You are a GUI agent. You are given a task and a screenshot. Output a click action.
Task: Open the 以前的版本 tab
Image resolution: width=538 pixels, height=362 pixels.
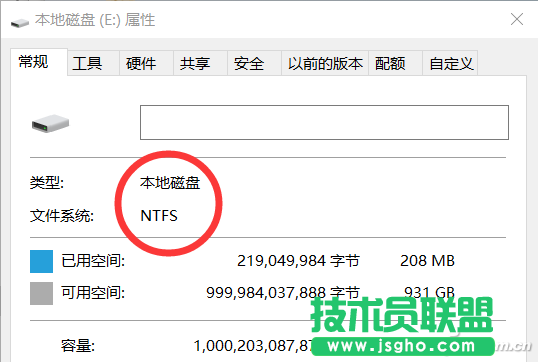(325, 63)
